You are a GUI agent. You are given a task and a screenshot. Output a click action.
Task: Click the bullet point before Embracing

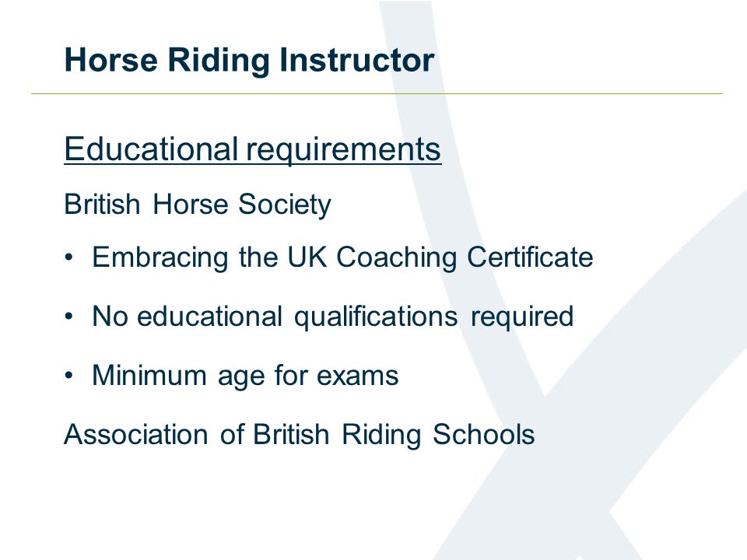click(69, 257)
